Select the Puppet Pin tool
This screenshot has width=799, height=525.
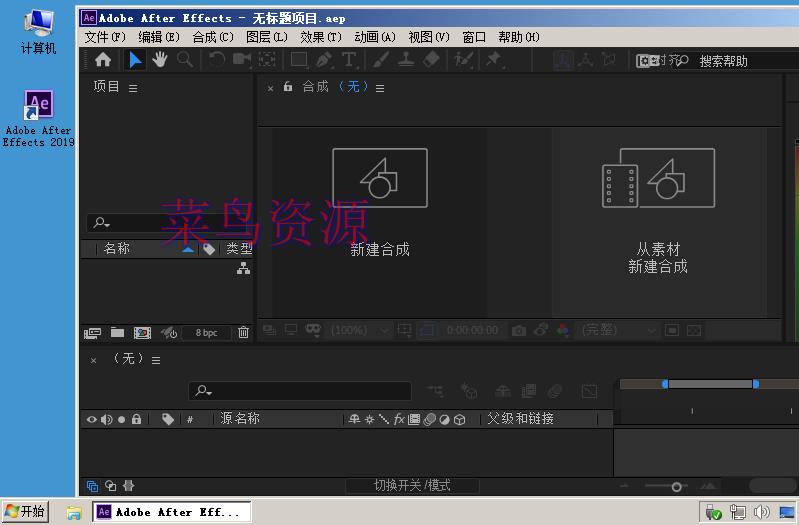point(493,60)
